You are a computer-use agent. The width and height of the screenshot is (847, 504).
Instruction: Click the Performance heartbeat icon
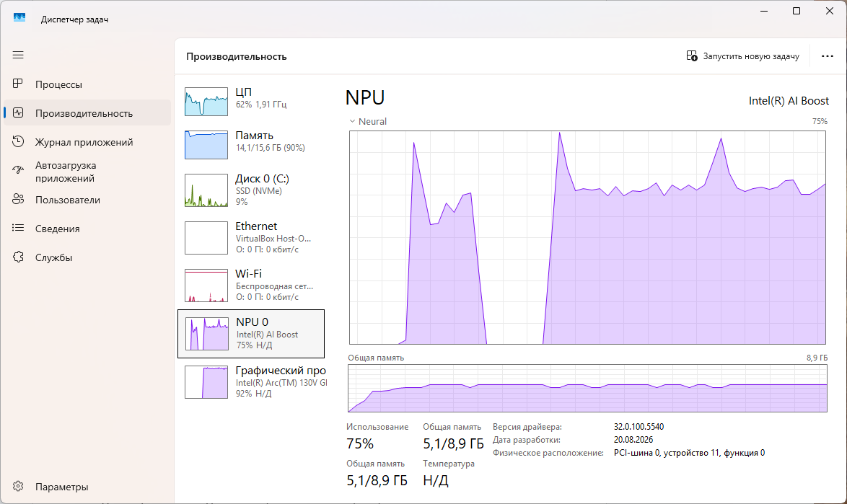pyautogui.click(x=18, y=112)
